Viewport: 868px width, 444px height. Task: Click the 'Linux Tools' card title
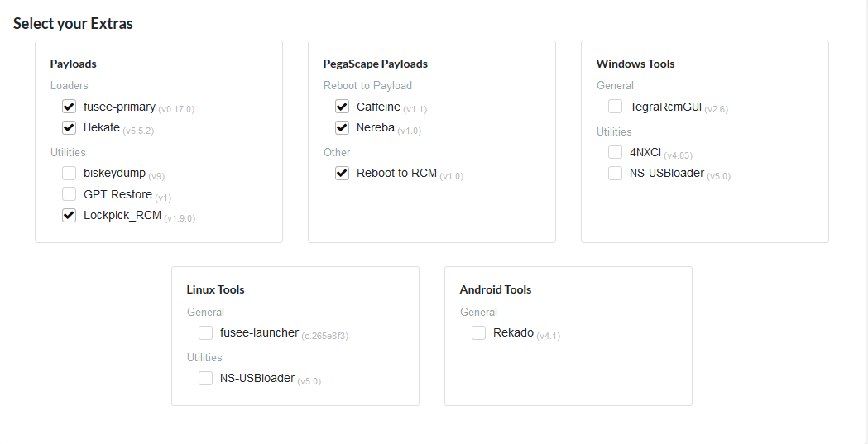[215, 289]
